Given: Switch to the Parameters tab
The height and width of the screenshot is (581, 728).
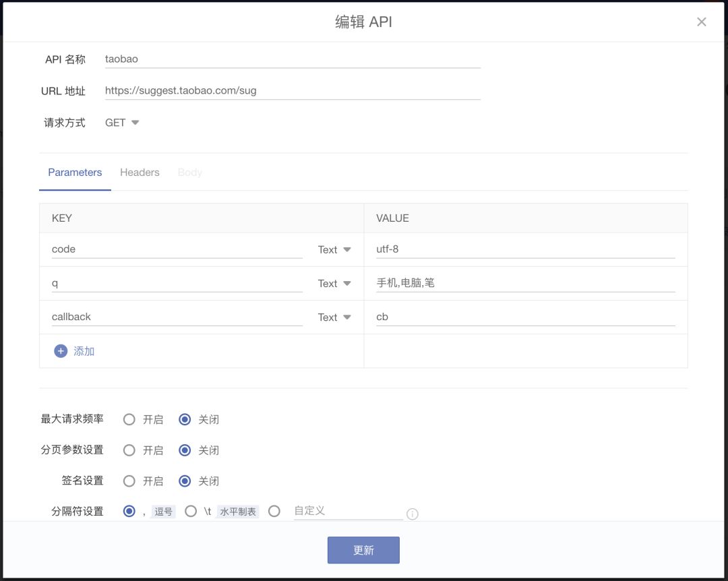Looking at the screenshot, I should coord(75,173).
